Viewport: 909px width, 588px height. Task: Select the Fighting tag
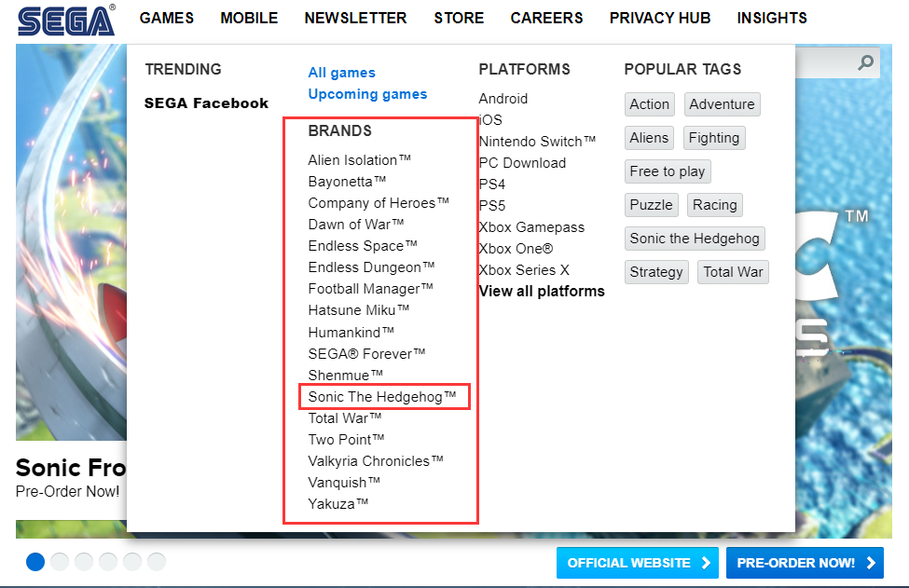tap(713, 138)
